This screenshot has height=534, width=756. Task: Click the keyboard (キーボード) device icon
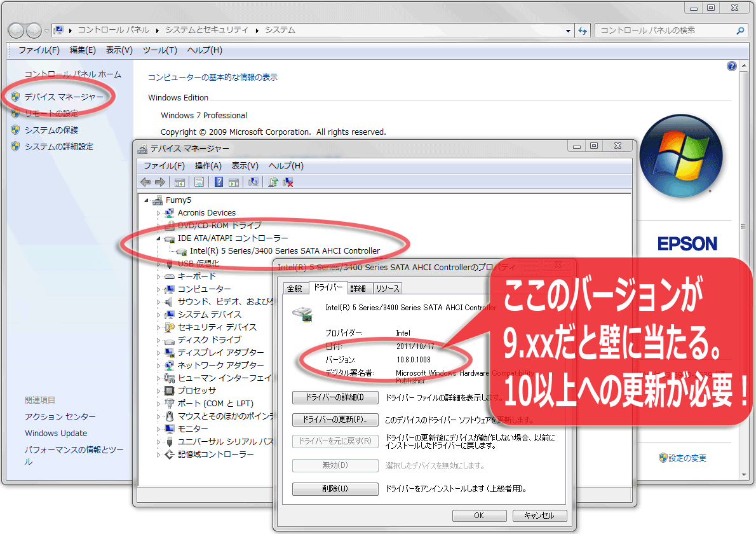(169, 277)
